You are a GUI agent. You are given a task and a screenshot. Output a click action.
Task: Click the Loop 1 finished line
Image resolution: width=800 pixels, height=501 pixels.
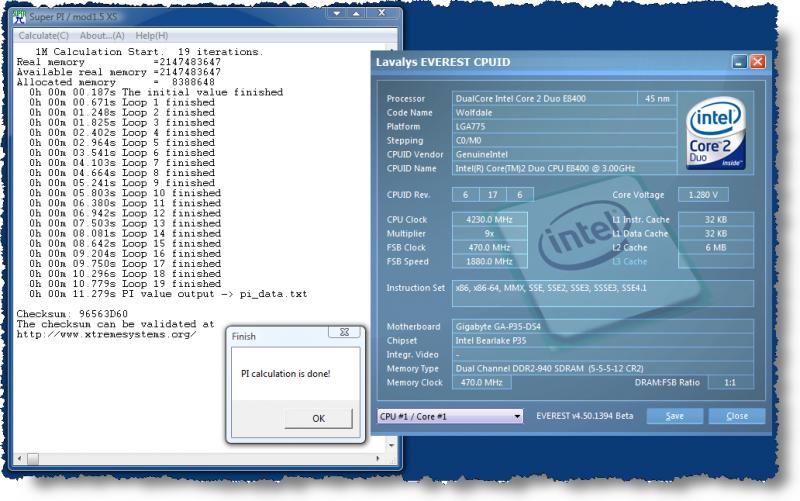pos(122,102)
